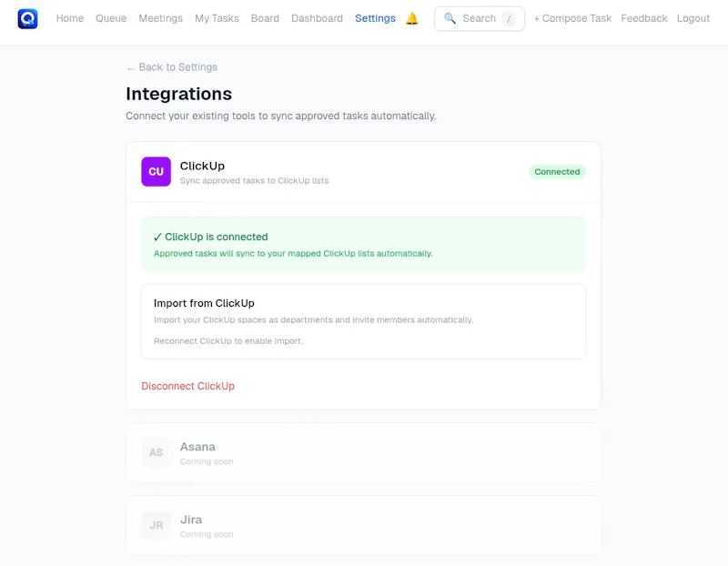Focus the Search field
Viewport: 728px width, 566px height.
[x=480, y=18]
